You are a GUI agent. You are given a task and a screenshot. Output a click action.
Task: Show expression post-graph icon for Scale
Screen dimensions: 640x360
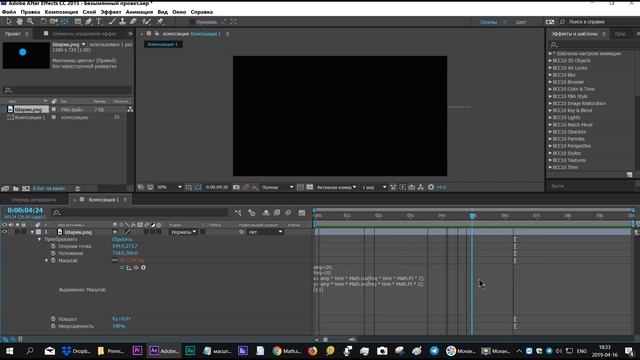tap(129, 268)
